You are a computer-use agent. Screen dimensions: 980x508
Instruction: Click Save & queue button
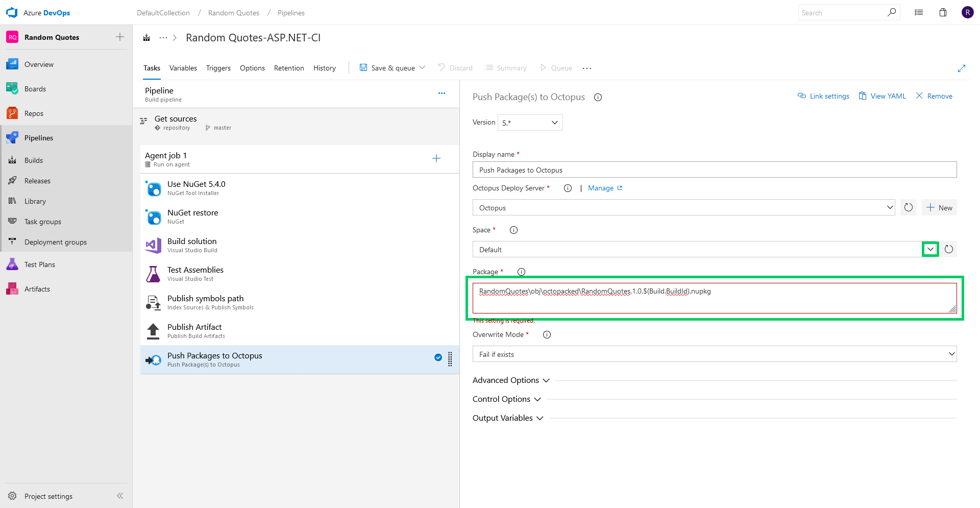tap(387, 68)
